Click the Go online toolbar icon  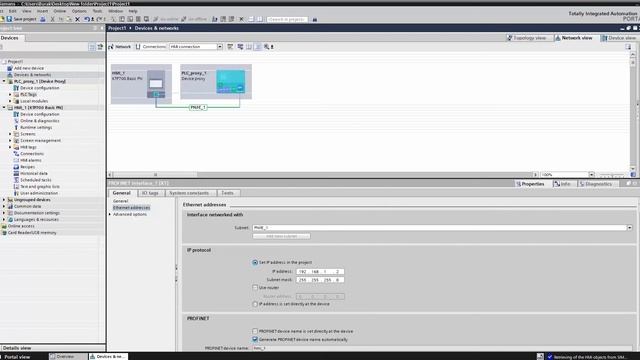(x=156, y=19)
